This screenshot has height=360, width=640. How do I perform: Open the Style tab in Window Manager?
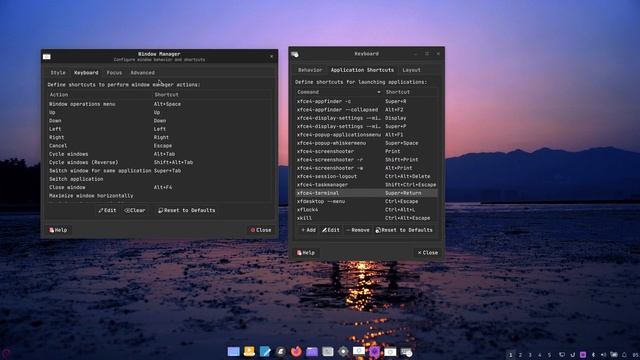coord(58,73)
